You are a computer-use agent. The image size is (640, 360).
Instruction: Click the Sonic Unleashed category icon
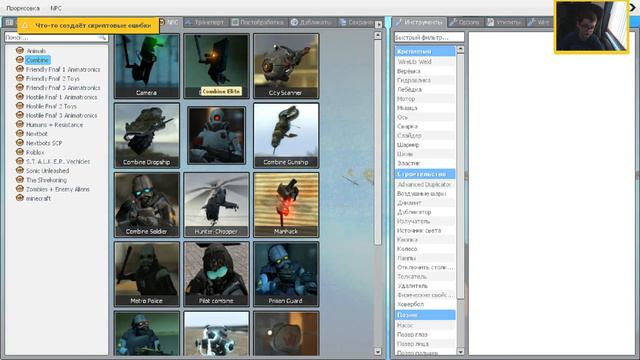[x=20, y=170]
